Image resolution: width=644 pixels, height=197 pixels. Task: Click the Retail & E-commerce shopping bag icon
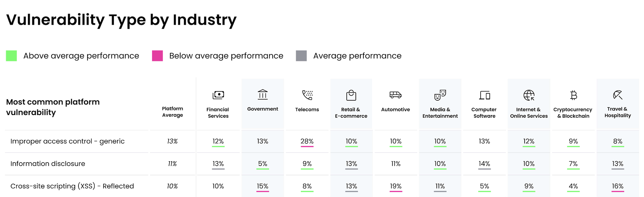click(x=351, y=95)
